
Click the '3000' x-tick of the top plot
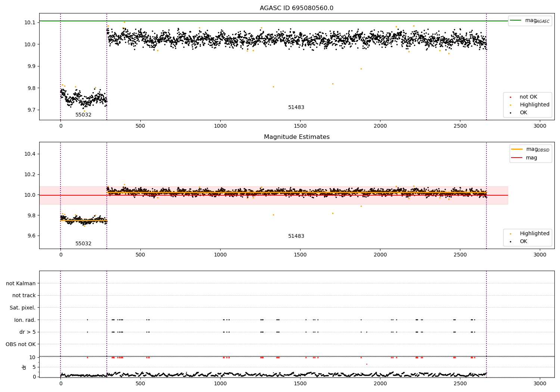pyautogui.click(x=540, y=126)
